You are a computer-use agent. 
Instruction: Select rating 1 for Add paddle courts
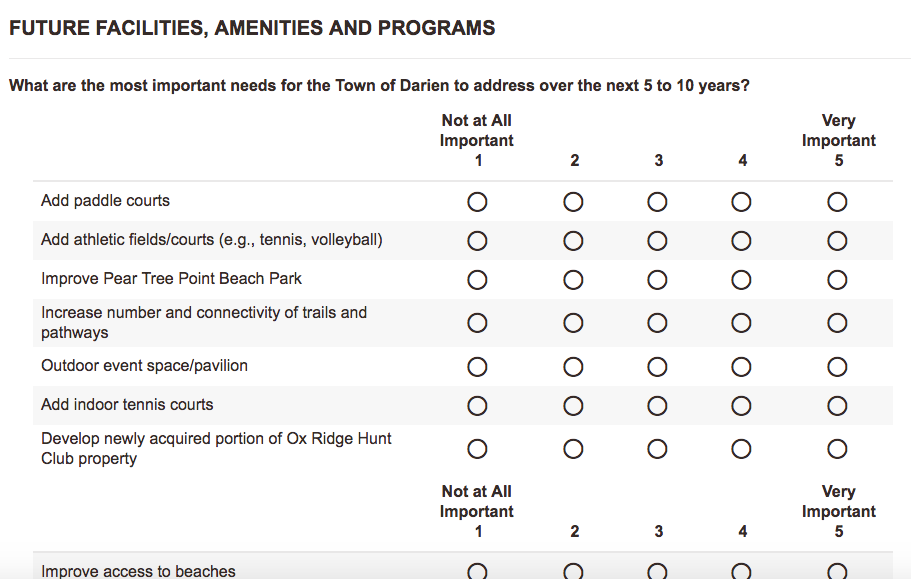click(477, 201)
